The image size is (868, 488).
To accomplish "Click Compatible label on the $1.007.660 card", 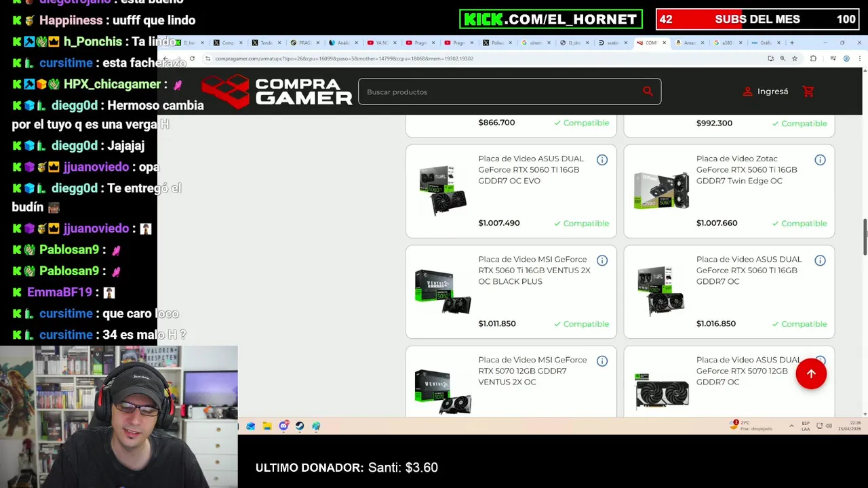I will 800,223.
